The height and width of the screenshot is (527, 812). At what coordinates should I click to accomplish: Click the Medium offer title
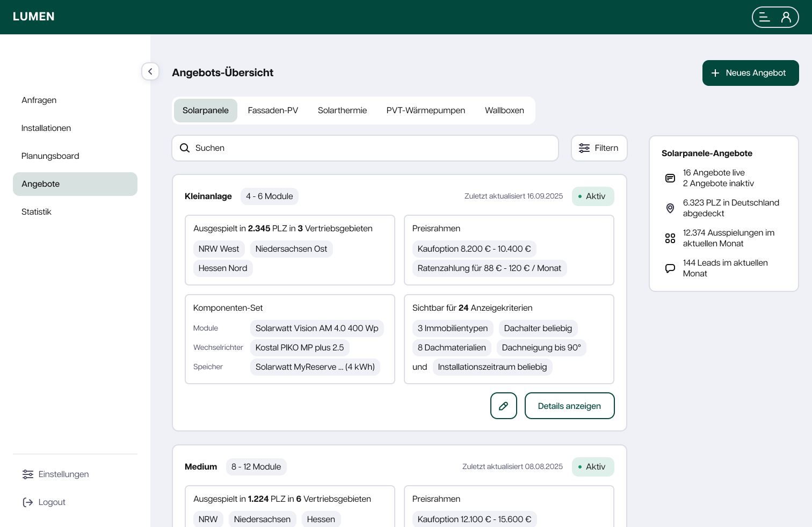201,467
